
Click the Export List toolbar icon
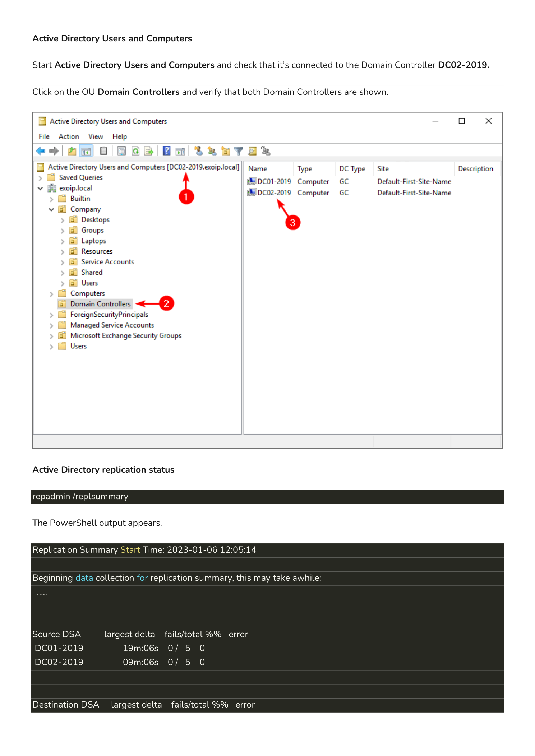(x=148, y=151)
